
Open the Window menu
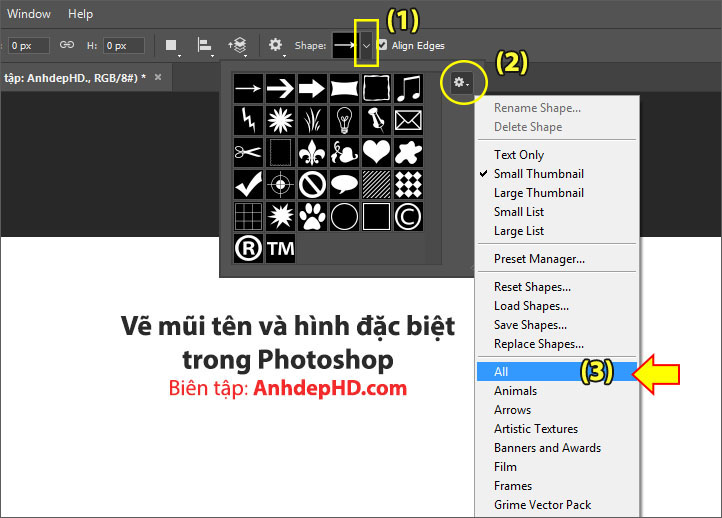tap(29, 14)
